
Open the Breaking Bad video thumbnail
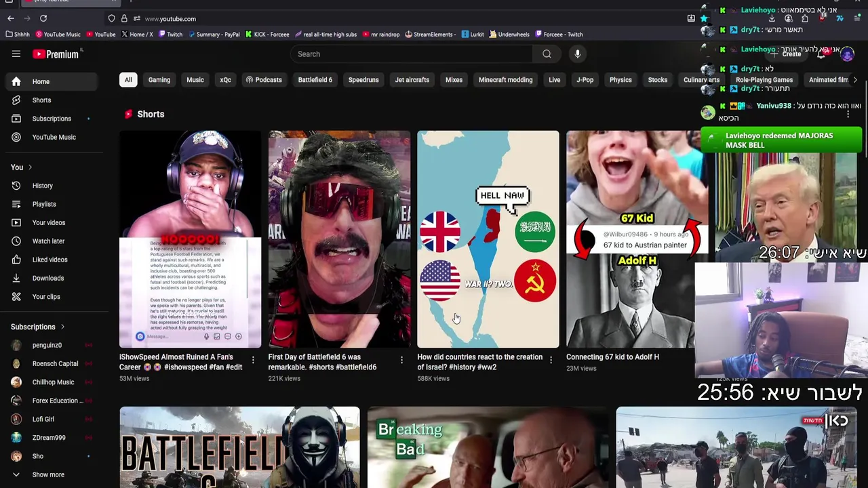coord(488,447)
